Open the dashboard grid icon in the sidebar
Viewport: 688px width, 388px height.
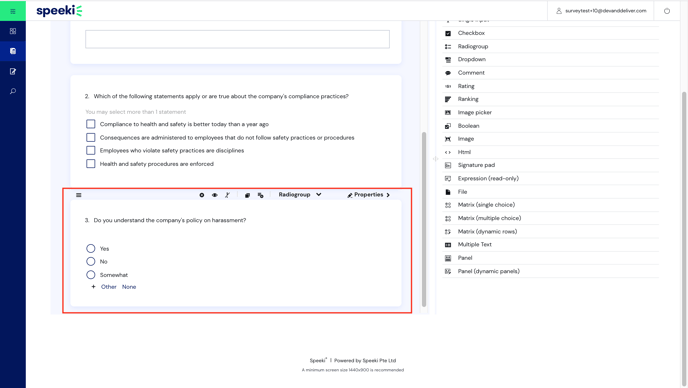tap(13, 31)
